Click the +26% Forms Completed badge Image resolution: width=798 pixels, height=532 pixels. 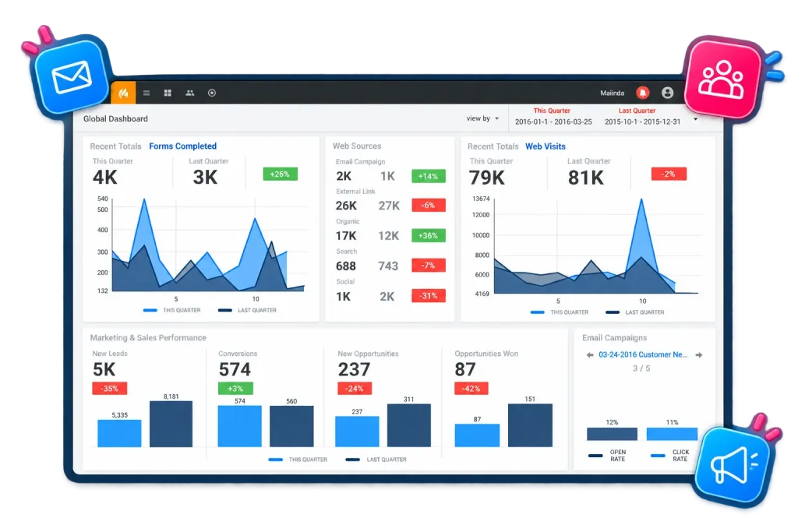pos(280,174)
